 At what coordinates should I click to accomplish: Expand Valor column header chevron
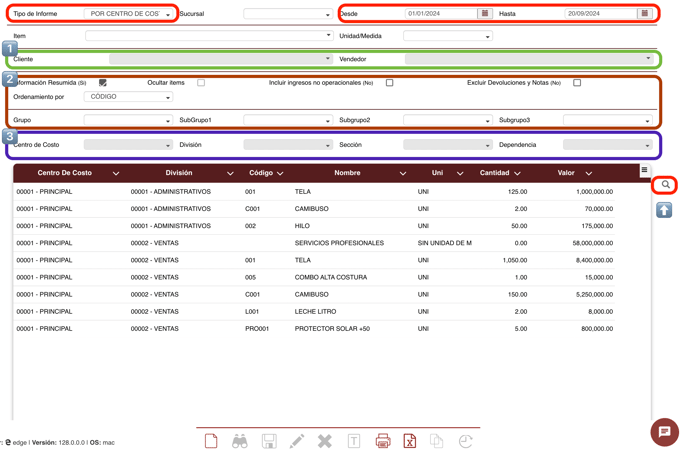coord(589,173)
